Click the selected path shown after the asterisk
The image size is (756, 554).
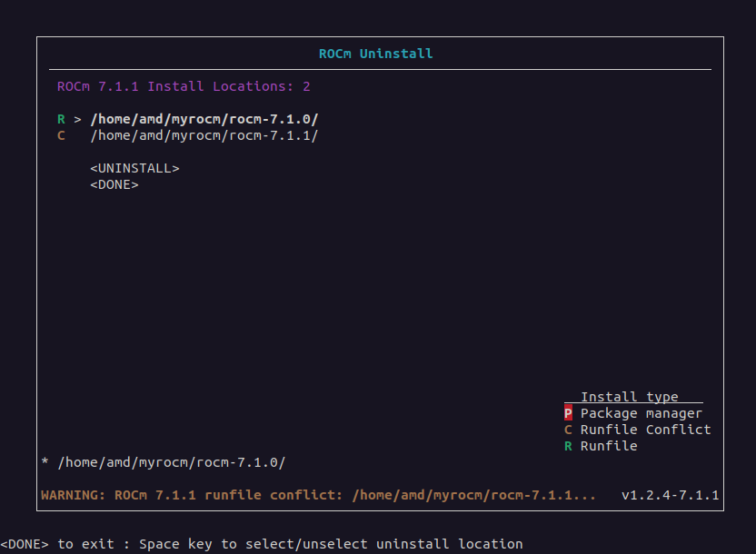pos(171,462)
